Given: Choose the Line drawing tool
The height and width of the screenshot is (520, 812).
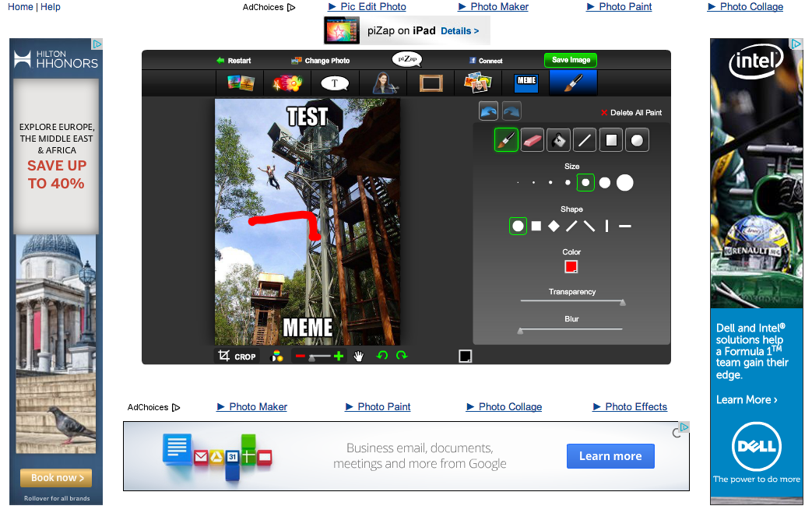Looking at the screenshot, I should [x=585, y=140].
